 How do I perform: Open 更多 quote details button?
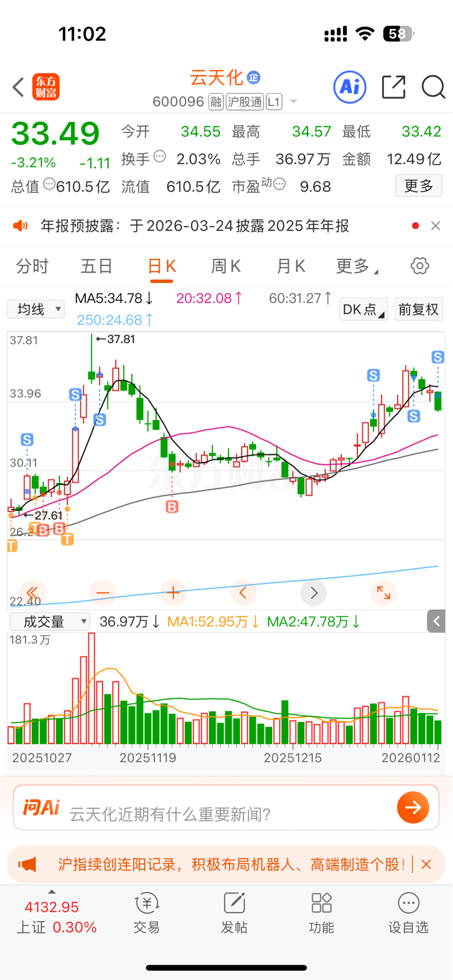[x=419, y=186]
